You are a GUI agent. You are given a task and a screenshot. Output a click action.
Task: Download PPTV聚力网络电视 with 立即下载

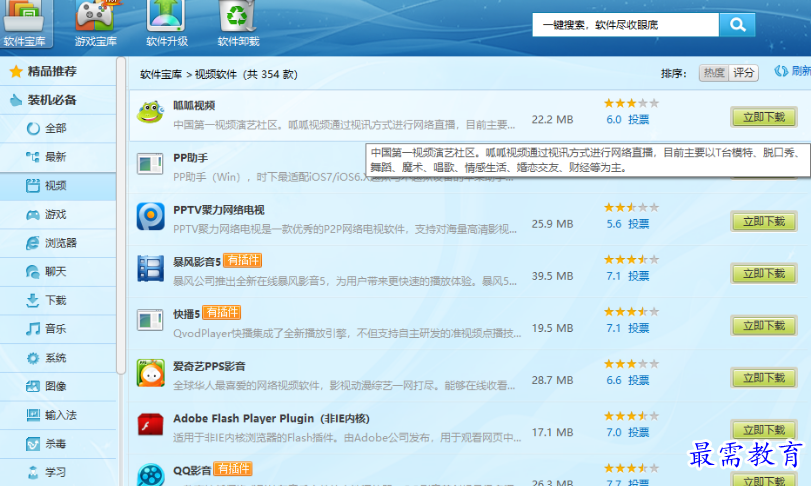point(764,222)
